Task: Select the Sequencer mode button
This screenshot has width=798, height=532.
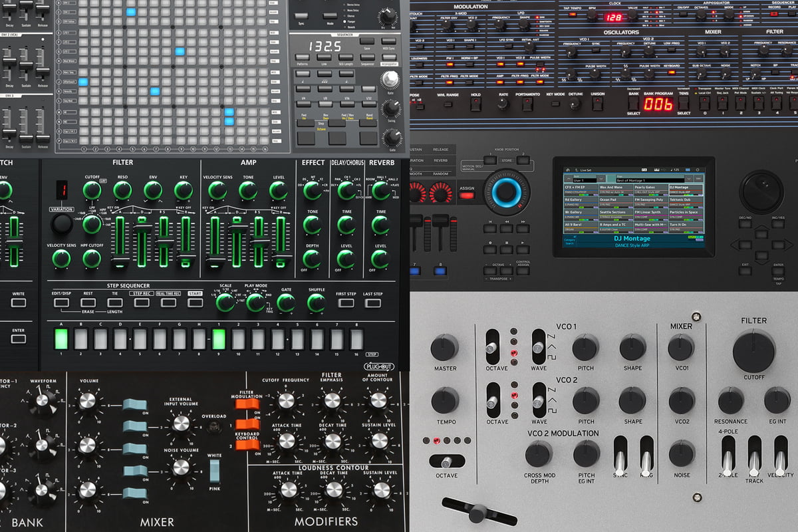Action: click(x=368, y=57)
